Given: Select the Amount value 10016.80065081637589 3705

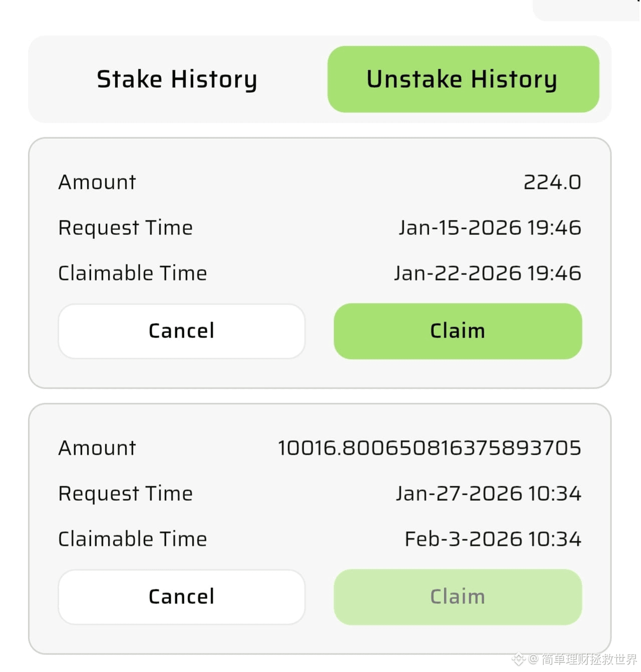Looking at the screenshot, I should pyautogui.click(x=429, y=448).
